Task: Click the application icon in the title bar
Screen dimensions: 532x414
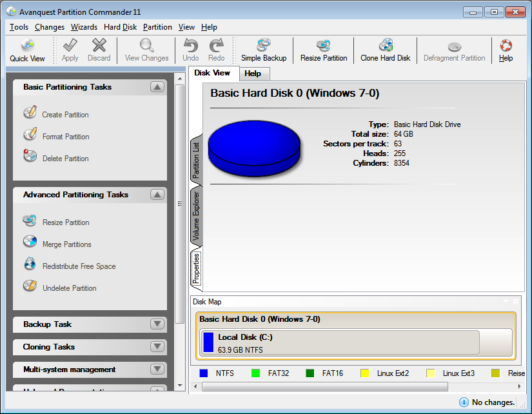Action: [x=11, y=12]
